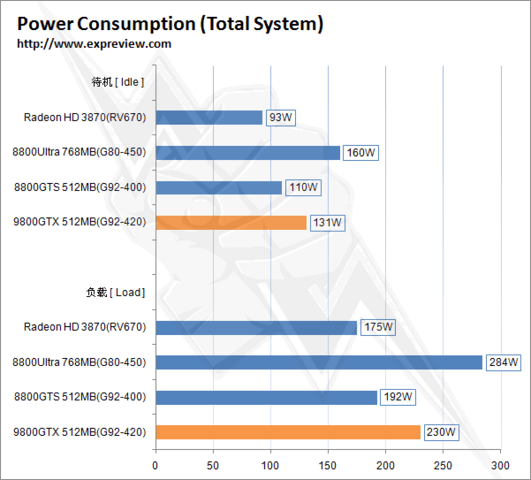Click the Idle 8800GTS 512MB(G92-400) label

(80, 187)
